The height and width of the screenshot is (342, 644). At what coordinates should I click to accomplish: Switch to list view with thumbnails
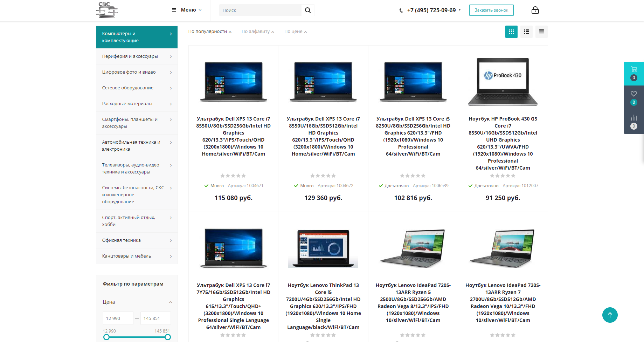point(526,32)
